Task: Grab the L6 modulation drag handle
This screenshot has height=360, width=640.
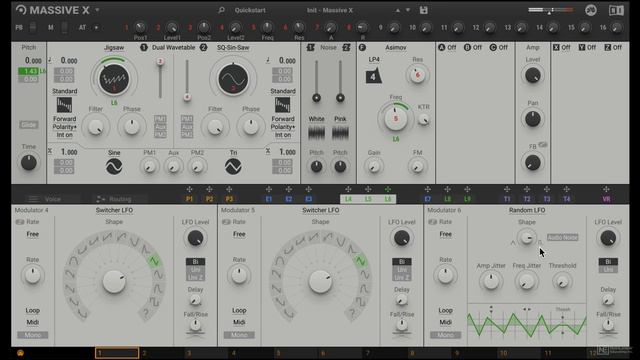Action: tap(388, 189)
